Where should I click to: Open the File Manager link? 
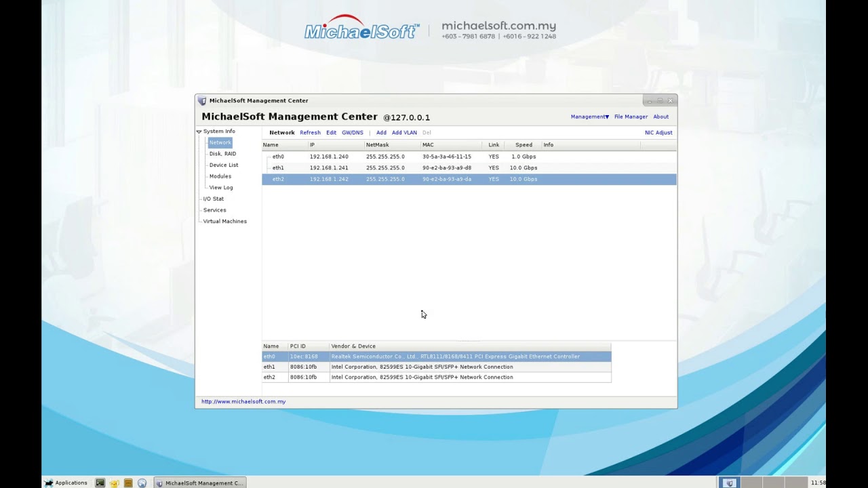click(631, 117)
